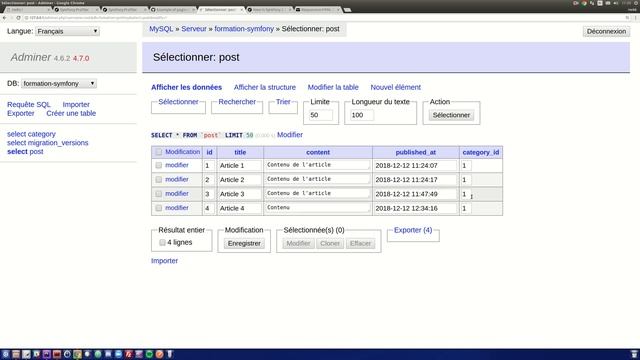Click into the Longueur du texte field showing 100
Image resolution: width=640 pixels, height=360 pixels.
tap(361, 115)
